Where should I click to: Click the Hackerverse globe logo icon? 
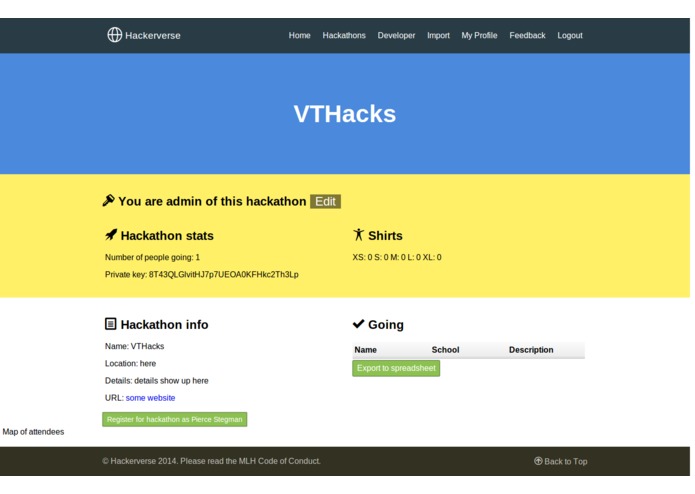click(114, 35)
